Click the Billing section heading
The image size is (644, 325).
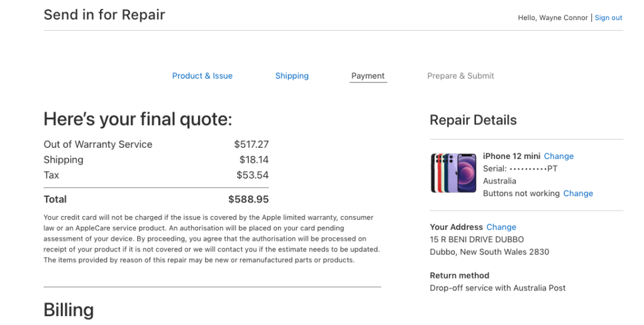click(x=69, y=311)
